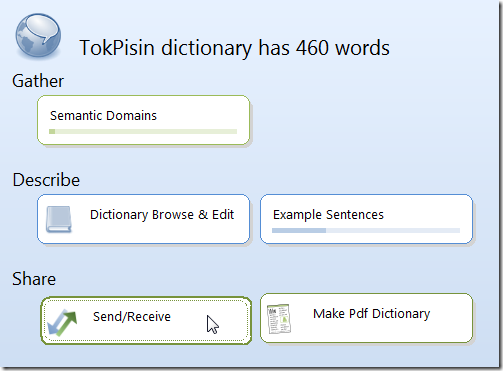Click the book icon for Dictionary Browse
The width and height of the screenshot is (503, 371).
click(59, 219)
